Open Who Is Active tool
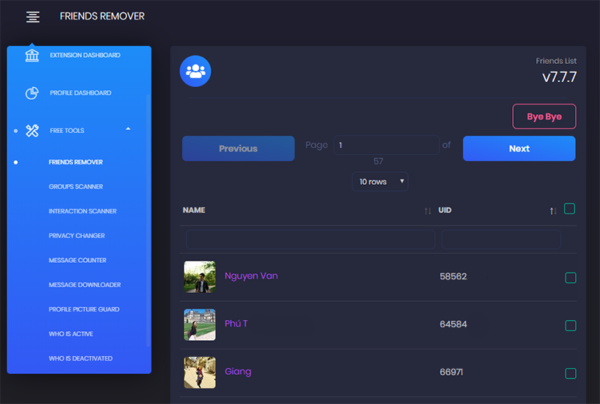The height and width of the screenshot is (404, 600). click(x=70, y=334)
